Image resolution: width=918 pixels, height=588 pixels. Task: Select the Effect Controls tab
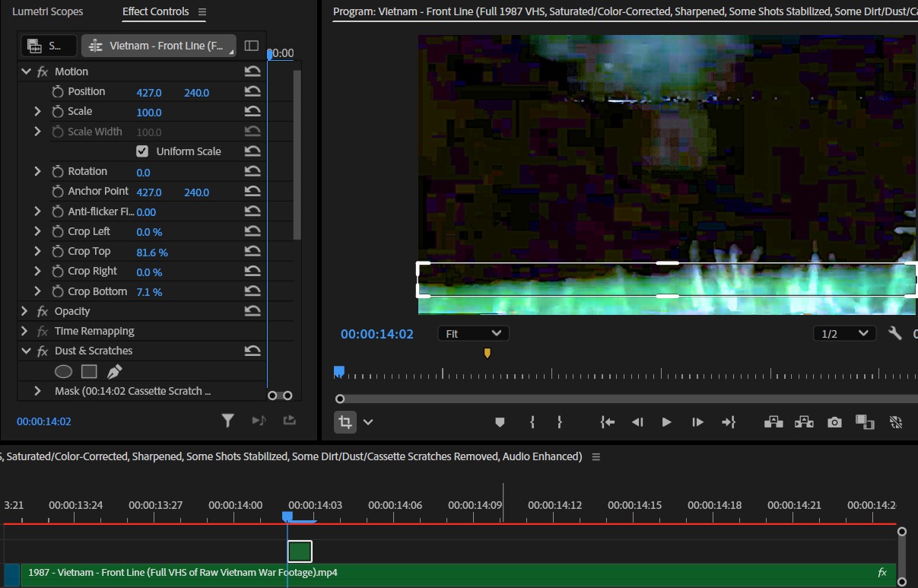tap(155, 12)
